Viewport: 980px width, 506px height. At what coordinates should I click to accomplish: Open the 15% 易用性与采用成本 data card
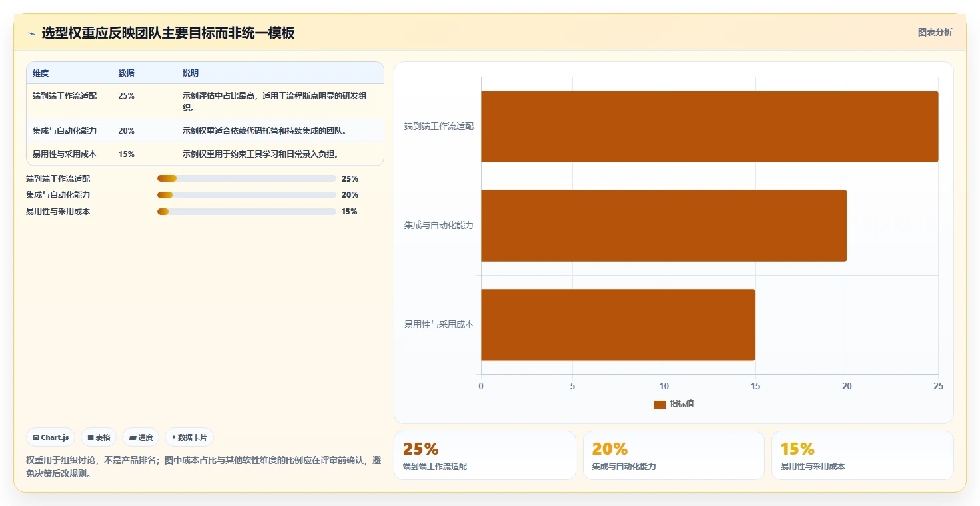click(863, 455)
